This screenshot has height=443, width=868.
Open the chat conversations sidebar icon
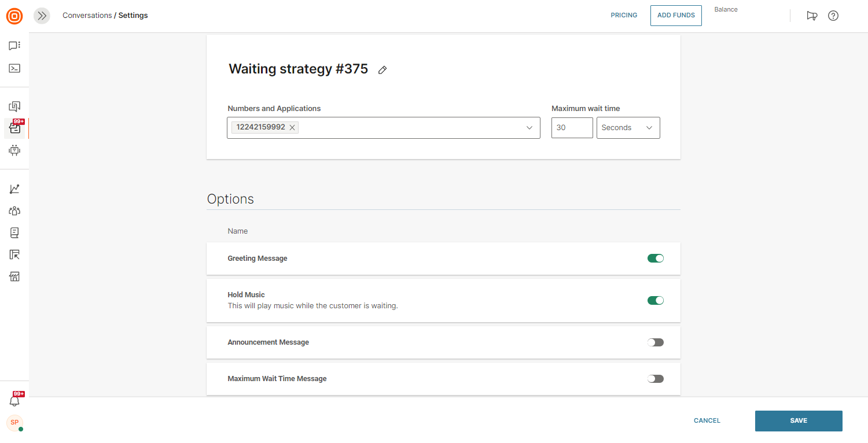pos(14,46)
